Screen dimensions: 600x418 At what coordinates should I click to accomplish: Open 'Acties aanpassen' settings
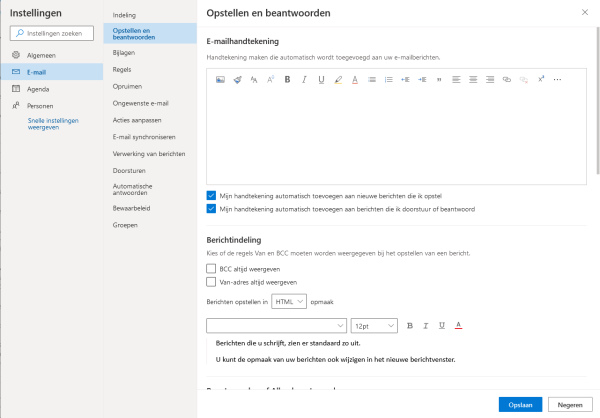[150, 120]
